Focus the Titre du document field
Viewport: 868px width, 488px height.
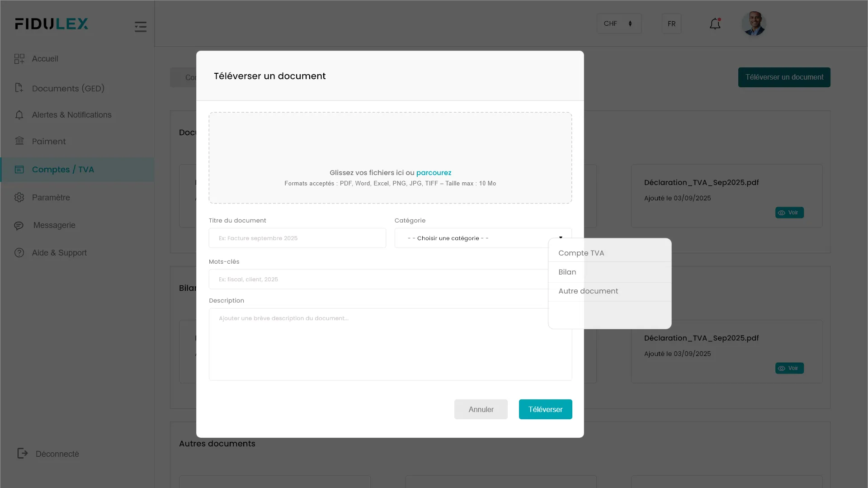pos(297,238)
